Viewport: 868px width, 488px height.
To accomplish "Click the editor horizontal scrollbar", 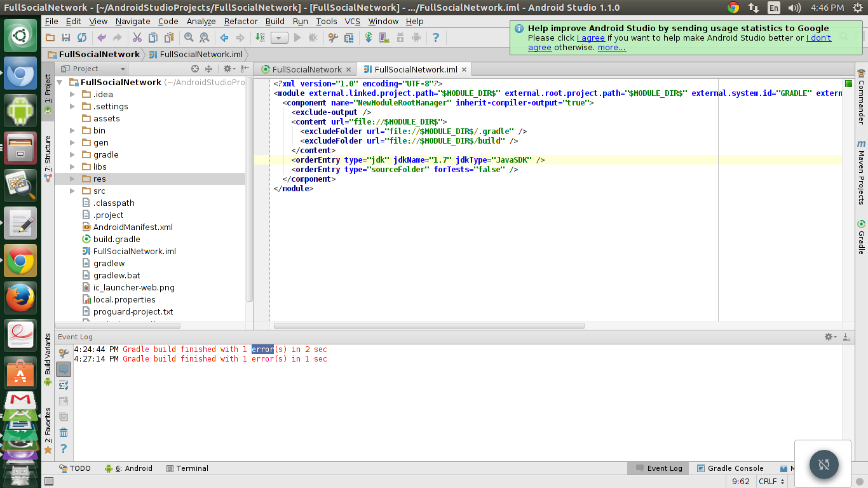I will click(x=429, y=326).
